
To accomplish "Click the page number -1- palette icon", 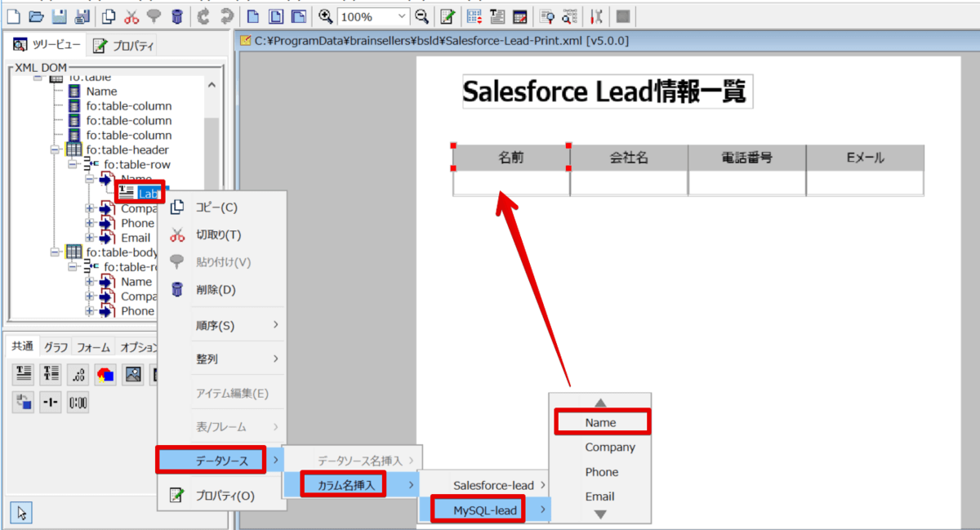I will [x=51, y=403].
